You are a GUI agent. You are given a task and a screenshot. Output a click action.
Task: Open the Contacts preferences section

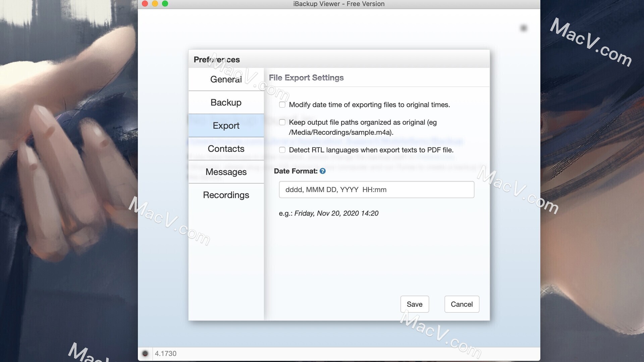click(x=226, y=148)
